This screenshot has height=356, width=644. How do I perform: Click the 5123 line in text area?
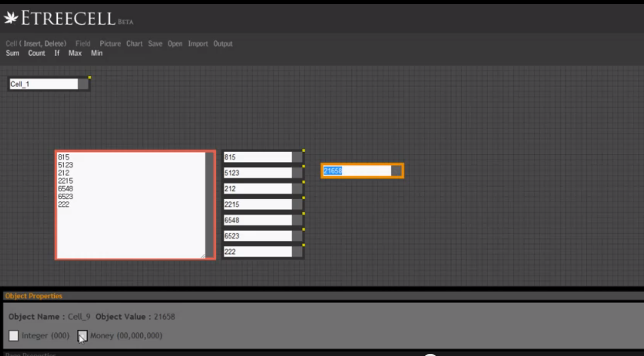[65, 165]
